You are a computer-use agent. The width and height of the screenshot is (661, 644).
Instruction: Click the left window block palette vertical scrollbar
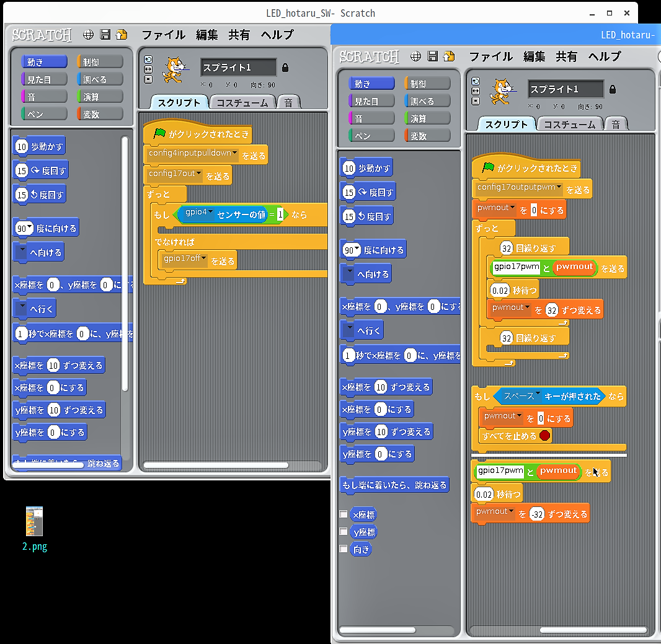(125, 264)
